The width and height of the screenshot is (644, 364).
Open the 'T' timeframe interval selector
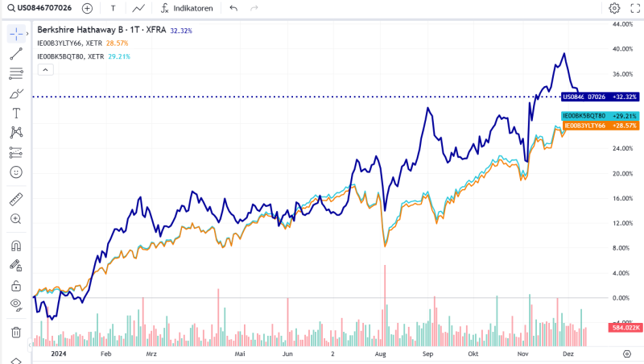(113, 8)
